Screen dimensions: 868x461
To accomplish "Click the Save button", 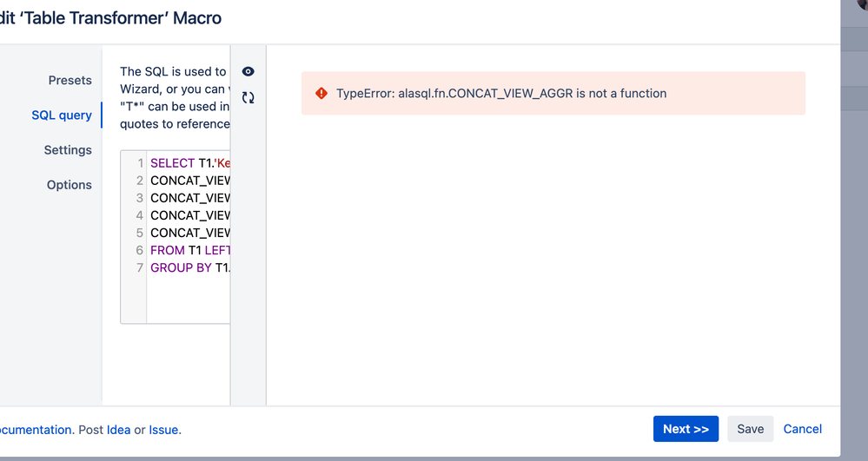I will (750, 429).
